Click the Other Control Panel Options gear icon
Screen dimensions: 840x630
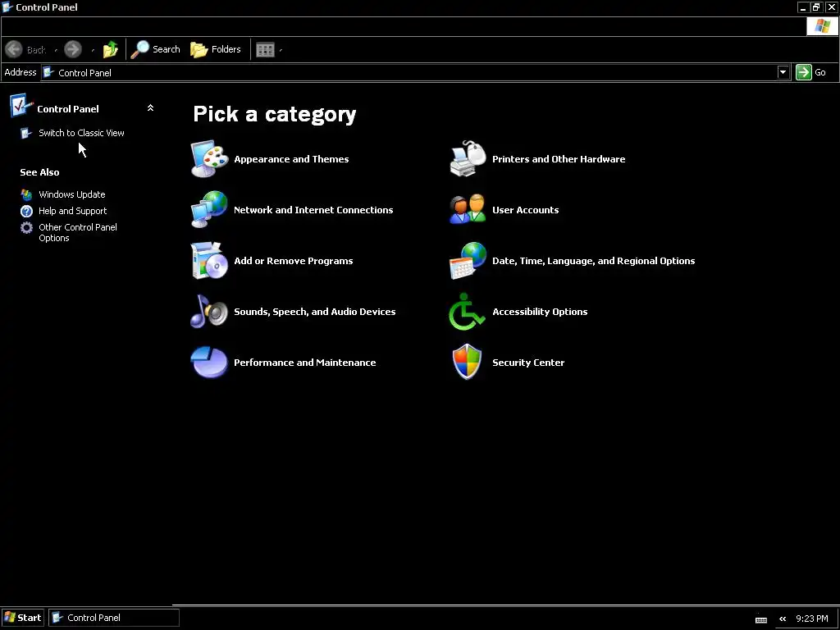point(26,228)
